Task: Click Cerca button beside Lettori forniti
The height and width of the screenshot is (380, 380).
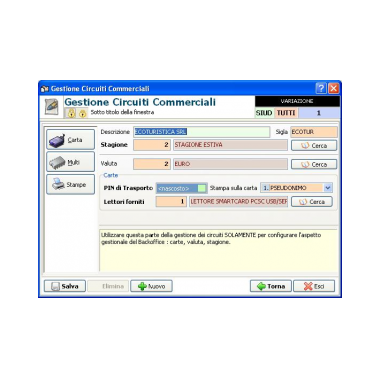Action: coord(312,202)
